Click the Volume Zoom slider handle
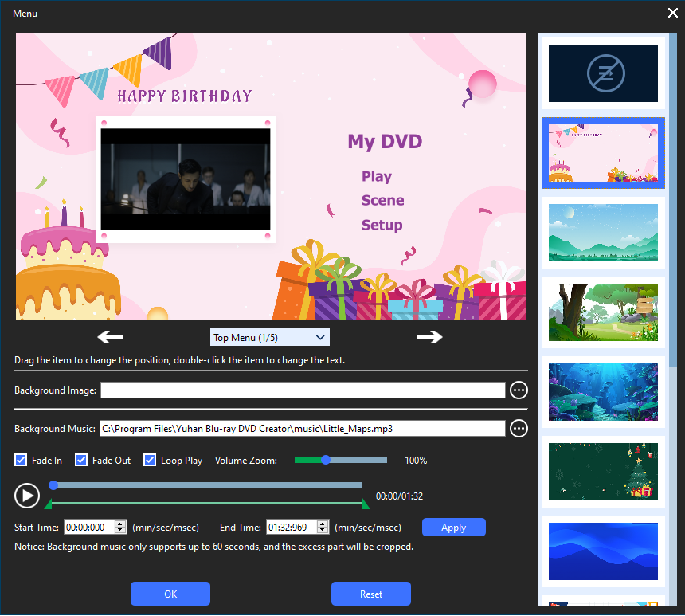 click(x=326, y=460)
